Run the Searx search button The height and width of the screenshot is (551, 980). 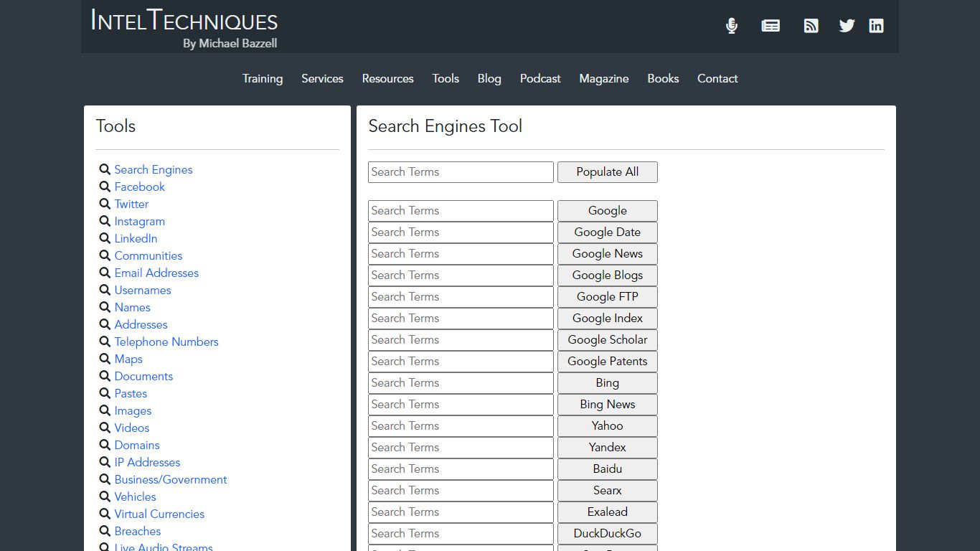(608, 491)
